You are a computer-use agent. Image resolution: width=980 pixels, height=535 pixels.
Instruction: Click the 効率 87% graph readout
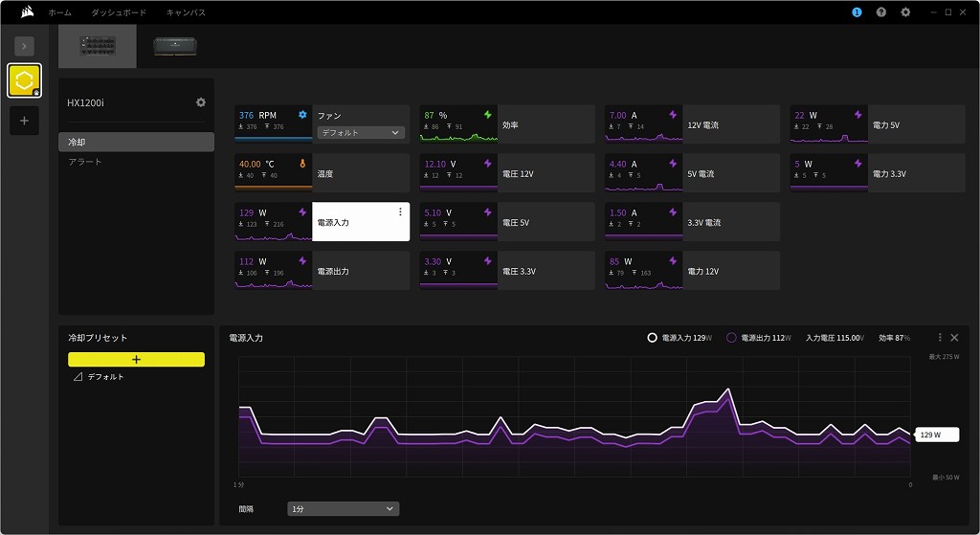coord(895,338)
